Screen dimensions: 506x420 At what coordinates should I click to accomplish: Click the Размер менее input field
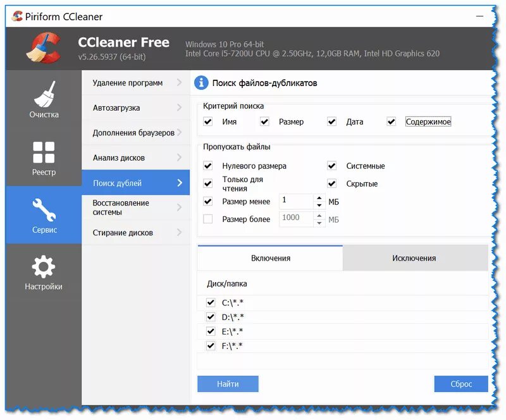point(296,201)
